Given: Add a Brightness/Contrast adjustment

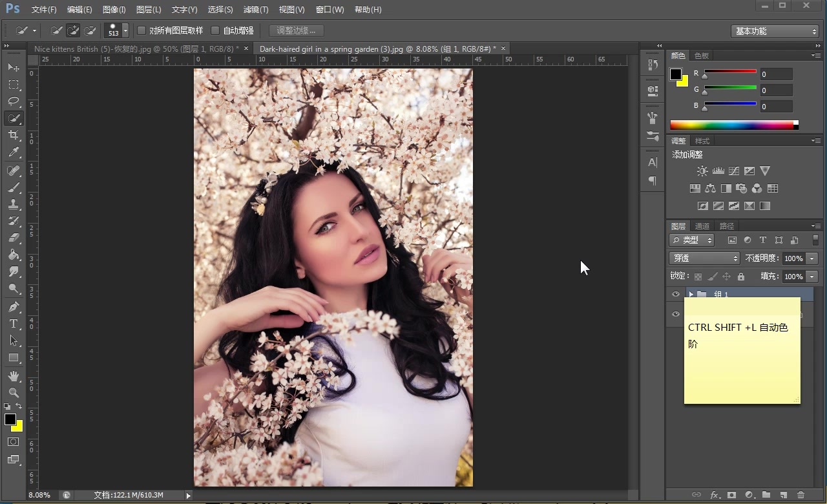Looking at the screenshot, I should point(702,171).
